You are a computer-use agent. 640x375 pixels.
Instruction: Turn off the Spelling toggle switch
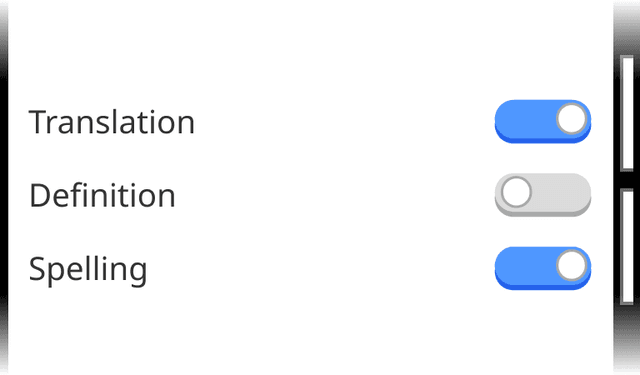[543, 268]
